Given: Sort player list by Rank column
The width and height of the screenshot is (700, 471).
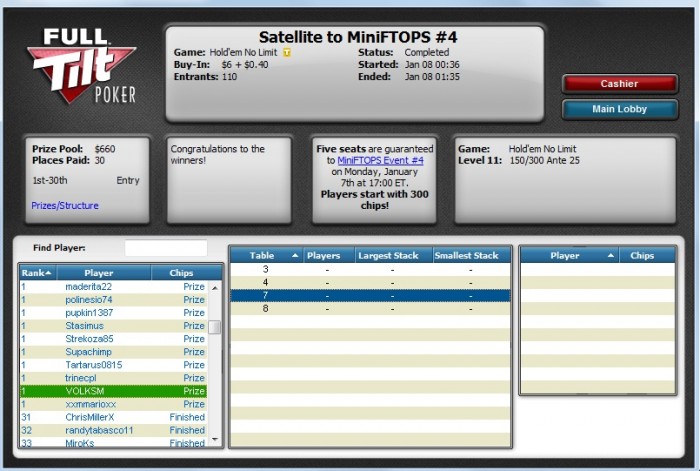Looking at the screenshot, I should click(x=38, y=273).
